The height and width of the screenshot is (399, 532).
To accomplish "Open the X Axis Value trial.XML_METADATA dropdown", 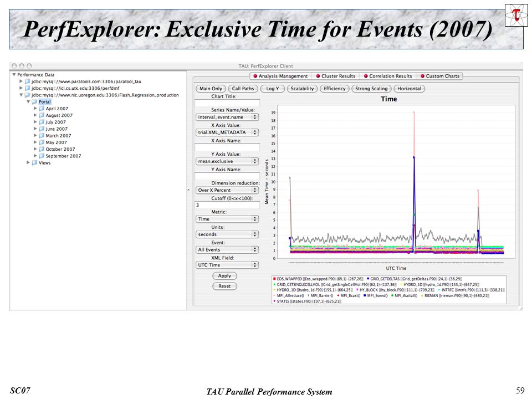I will (x=227, y=132).
